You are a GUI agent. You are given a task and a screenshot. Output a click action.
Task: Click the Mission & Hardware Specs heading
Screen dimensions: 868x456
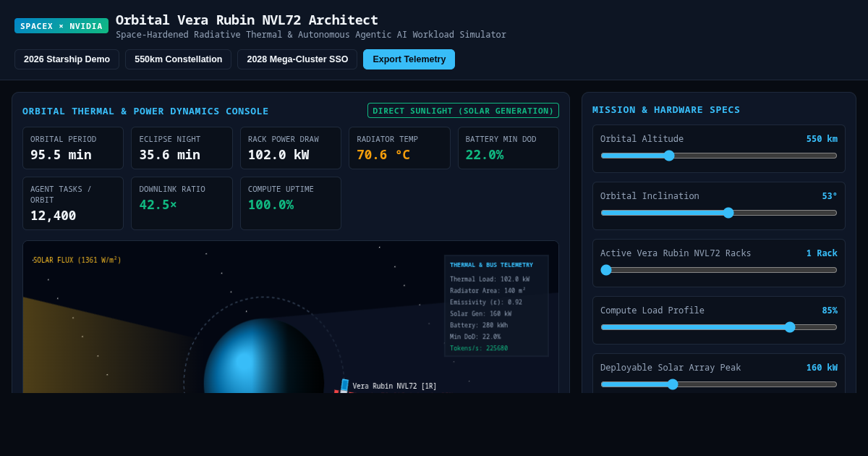coord(666,110)
